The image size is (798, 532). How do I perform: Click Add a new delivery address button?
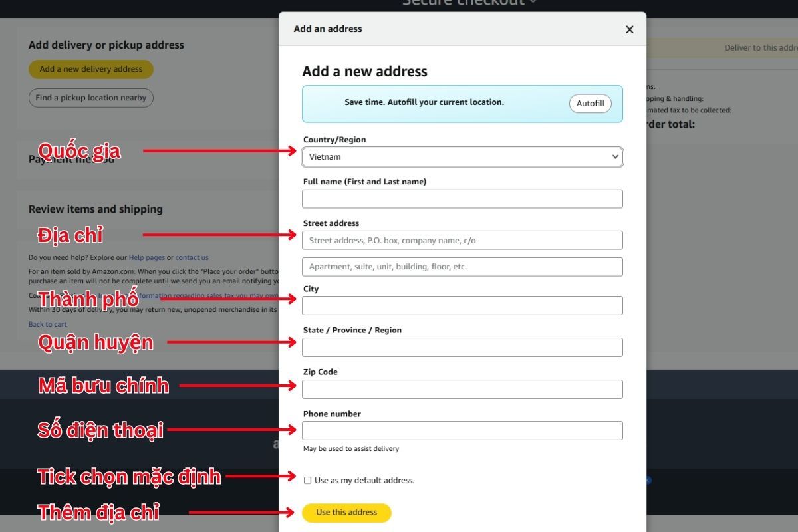(90, 69)
